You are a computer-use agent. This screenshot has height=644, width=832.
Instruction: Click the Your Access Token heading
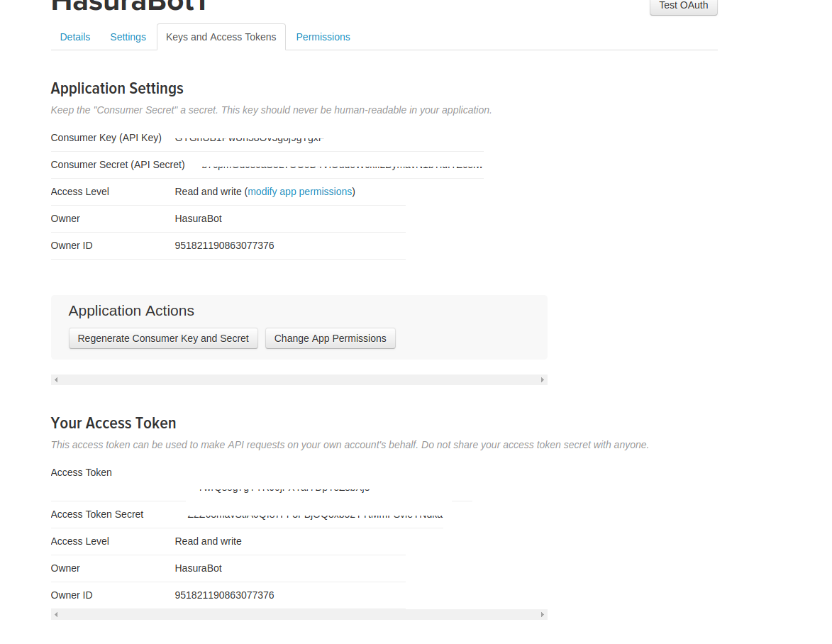coord(113,423)
